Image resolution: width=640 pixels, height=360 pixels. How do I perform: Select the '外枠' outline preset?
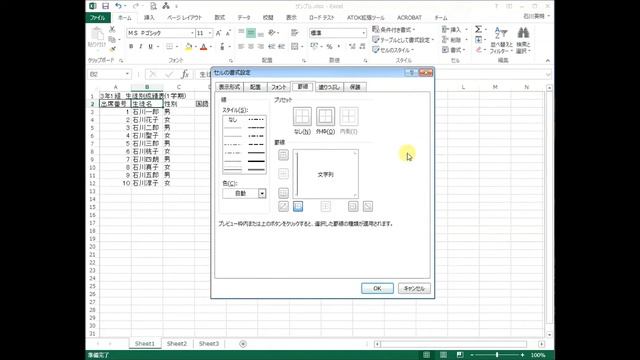(325, 116)
